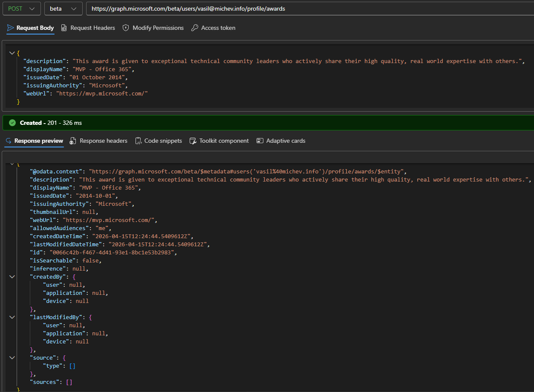Open the POST method dropdown

(x=21, y=9)
